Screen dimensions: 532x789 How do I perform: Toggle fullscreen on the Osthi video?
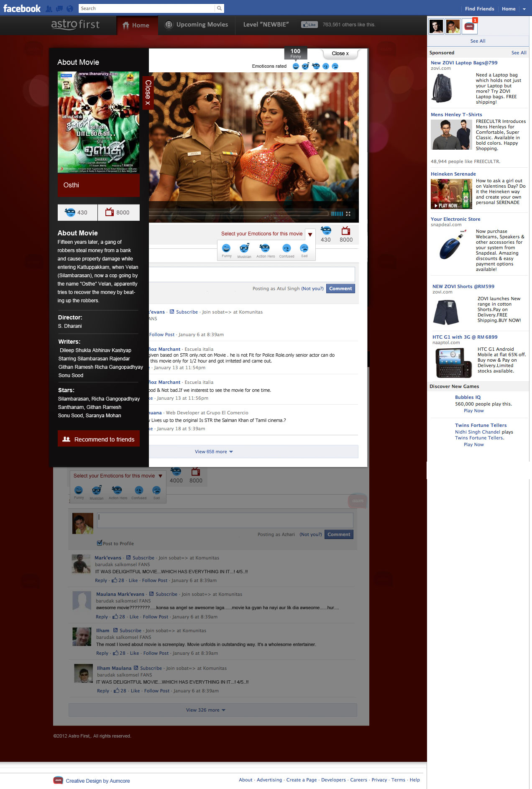pyautogui.click(x=348, y=214)
